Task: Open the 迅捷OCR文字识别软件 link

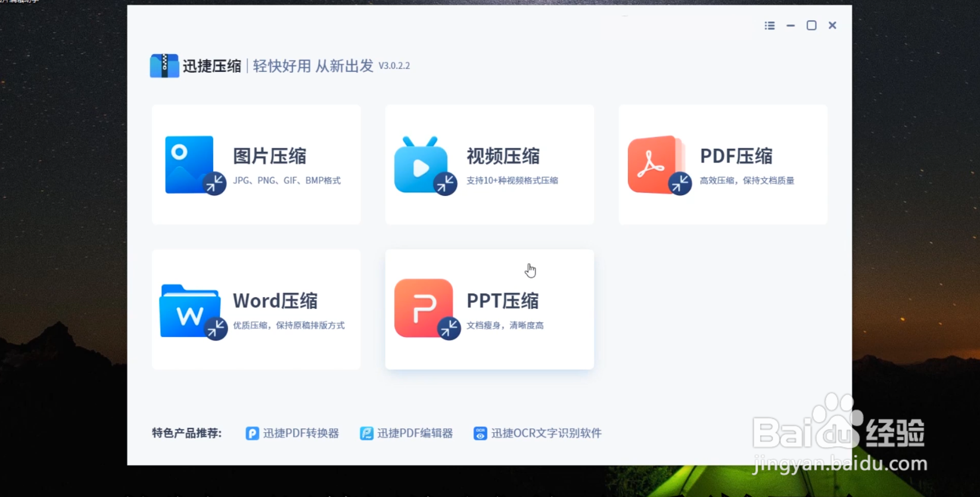Action: click(x=546, y=433)
